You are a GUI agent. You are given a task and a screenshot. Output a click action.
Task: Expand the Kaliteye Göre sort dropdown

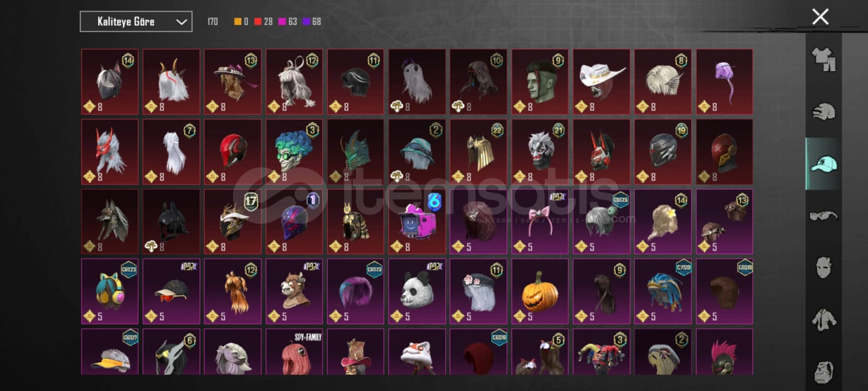tap(136, 22)
